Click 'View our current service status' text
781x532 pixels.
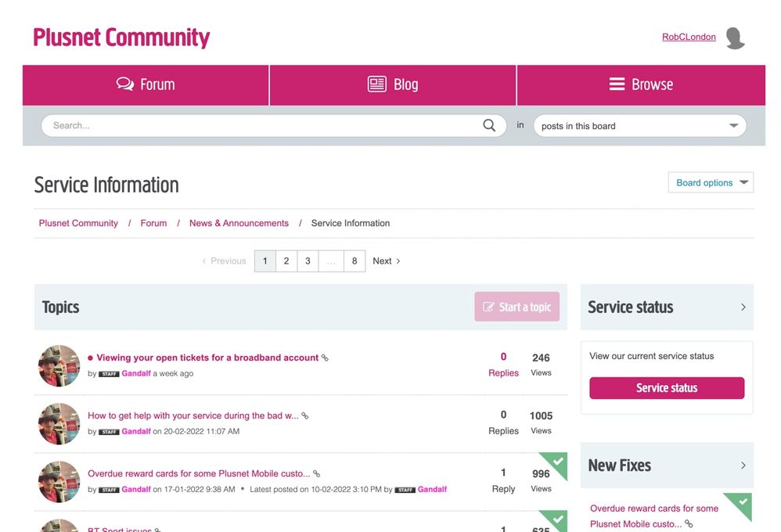pyautogui.click(x=652, y=356)
